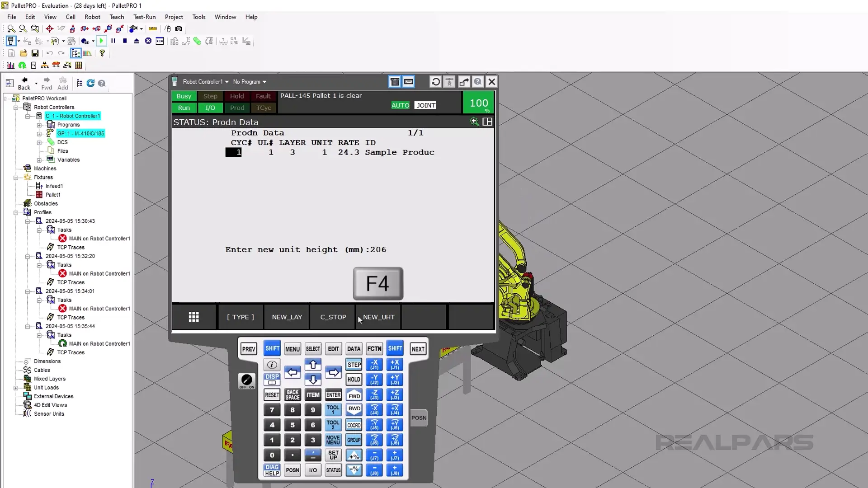Open the Test-Run menu
The image size is (868, 488).
point(145,17)
